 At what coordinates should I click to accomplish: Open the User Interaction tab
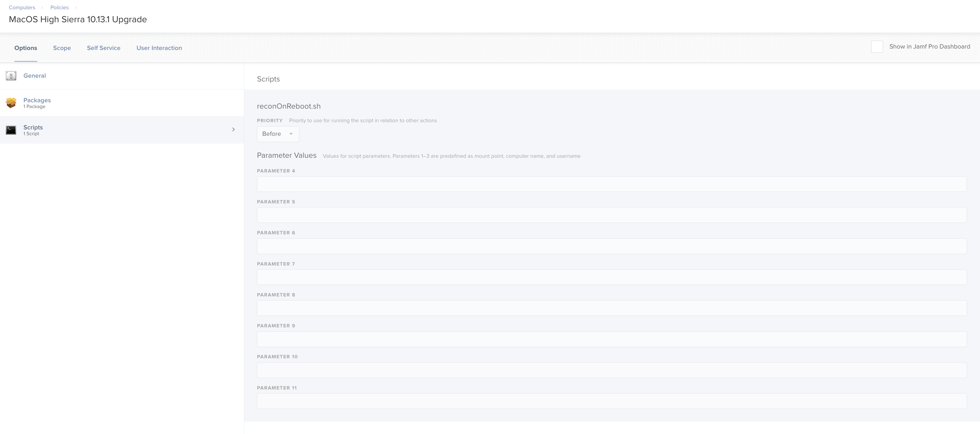(159, 48)
